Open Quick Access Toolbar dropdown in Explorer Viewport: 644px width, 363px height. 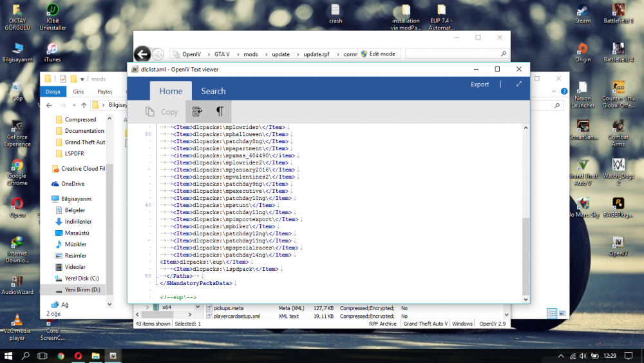pos(83,79)
